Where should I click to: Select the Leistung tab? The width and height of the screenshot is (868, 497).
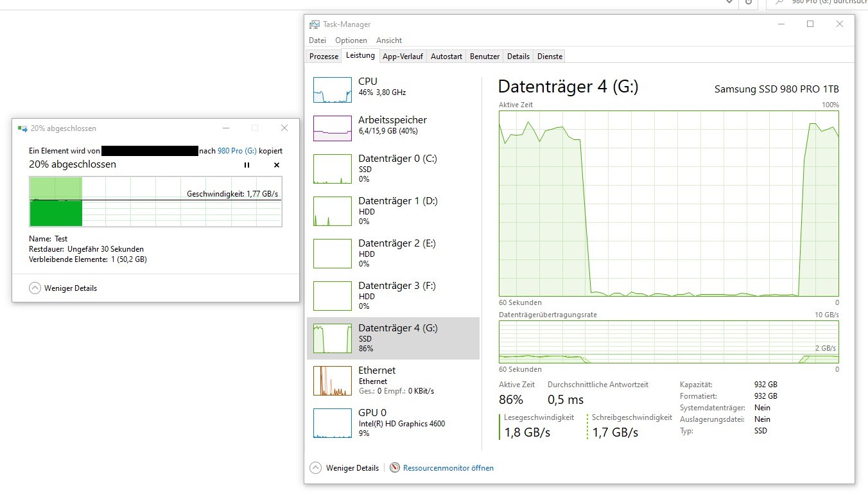click(360, 55)
